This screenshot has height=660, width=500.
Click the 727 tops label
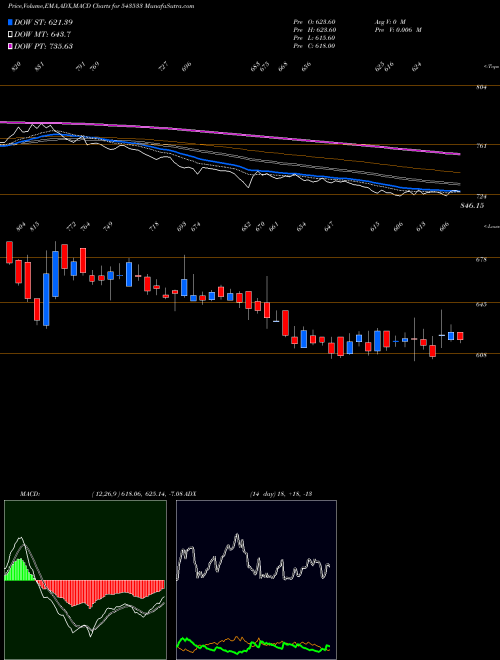(164, 66)
